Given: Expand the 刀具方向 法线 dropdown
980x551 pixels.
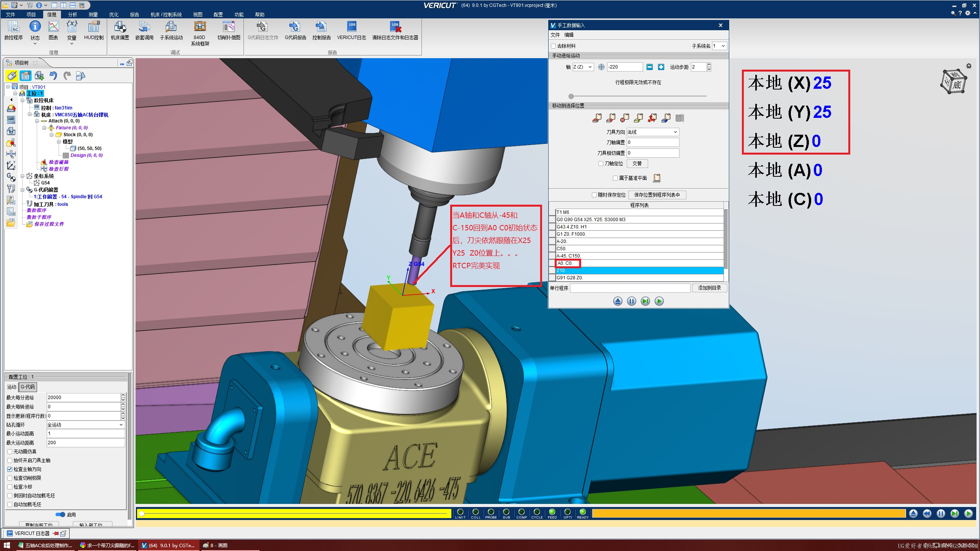Looking at the screenshot, I should coord(653,132).
